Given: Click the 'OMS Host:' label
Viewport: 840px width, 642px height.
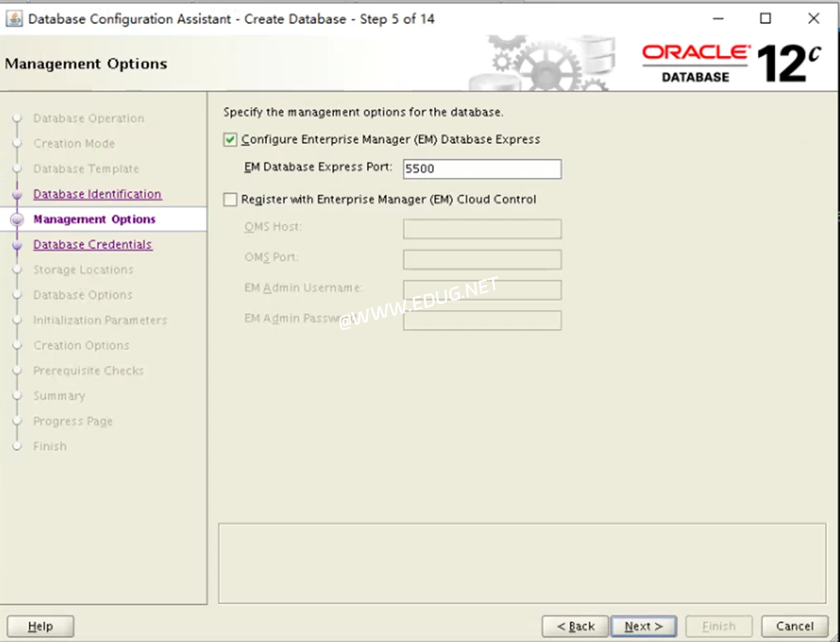Looking at the screenshot, I should click(x=273, y=227).
